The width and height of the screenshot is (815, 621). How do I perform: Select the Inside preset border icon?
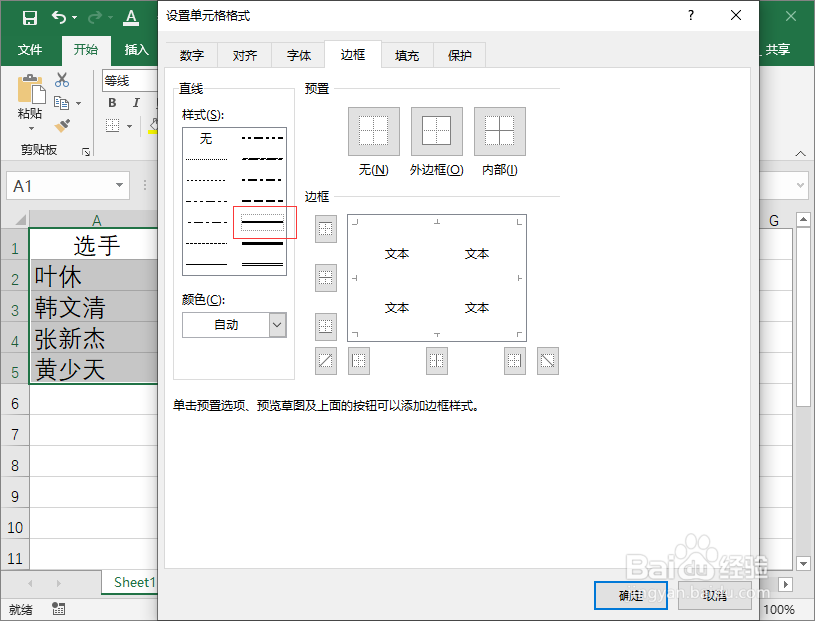499,131
